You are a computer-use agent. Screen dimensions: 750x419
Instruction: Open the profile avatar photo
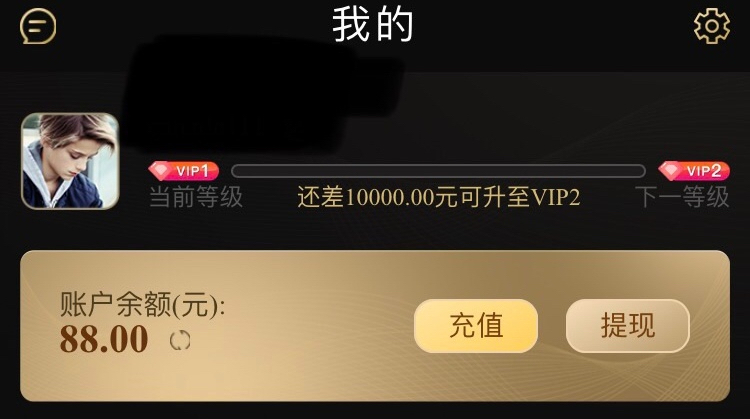coord(70,161)
